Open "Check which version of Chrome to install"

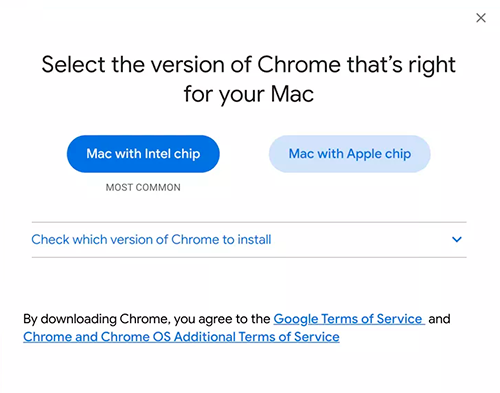(249, 239)
